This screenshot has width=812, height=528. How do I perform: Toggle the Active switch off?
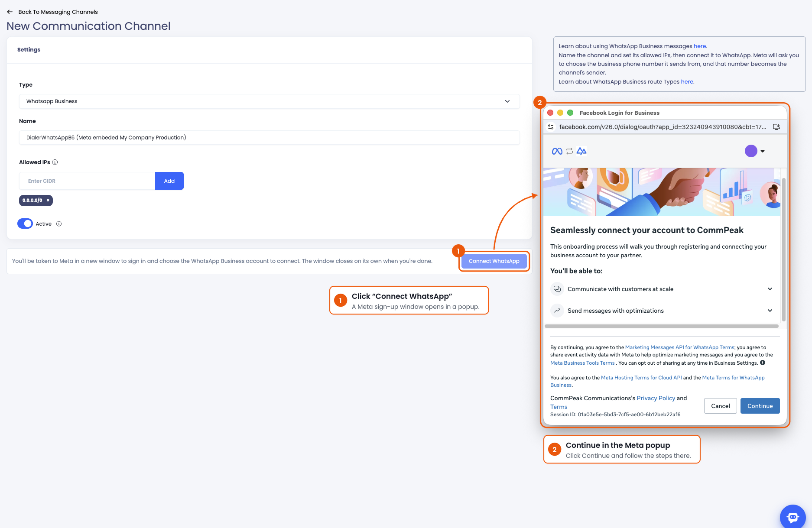click(25, 224)
